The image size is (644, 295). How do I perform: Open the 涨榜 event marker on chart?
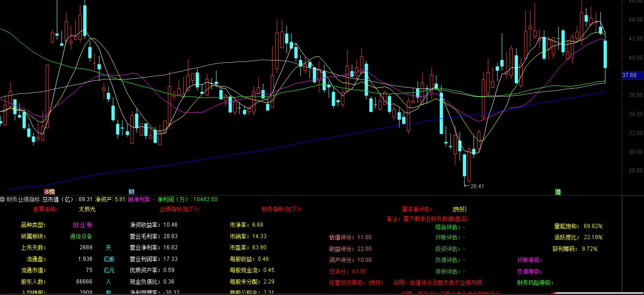(49, 191)
